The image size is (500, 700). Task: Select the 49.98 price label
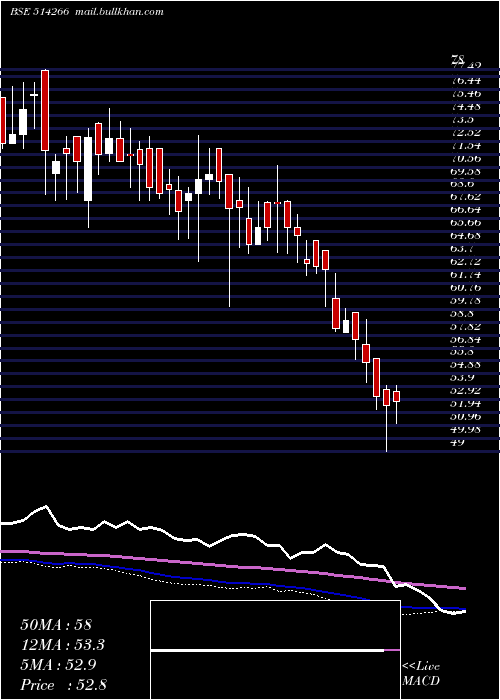click(465, 429)
